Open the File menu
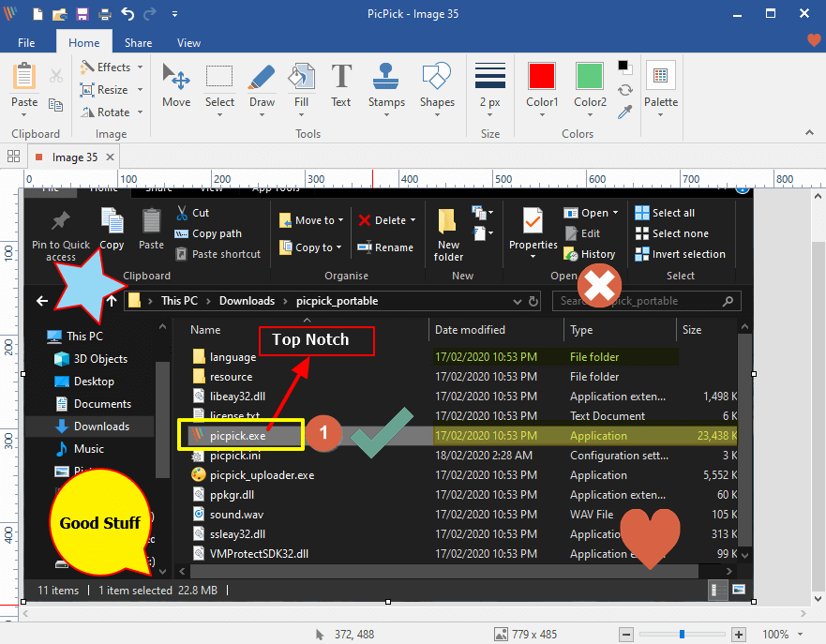 click(25, 42)
